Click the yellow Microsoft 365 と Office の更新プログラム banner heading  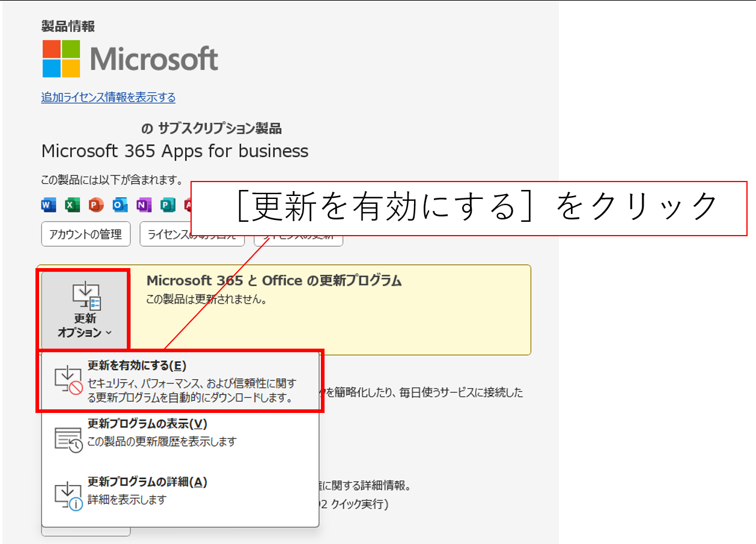pyautogui.click(x=274, y=281)
